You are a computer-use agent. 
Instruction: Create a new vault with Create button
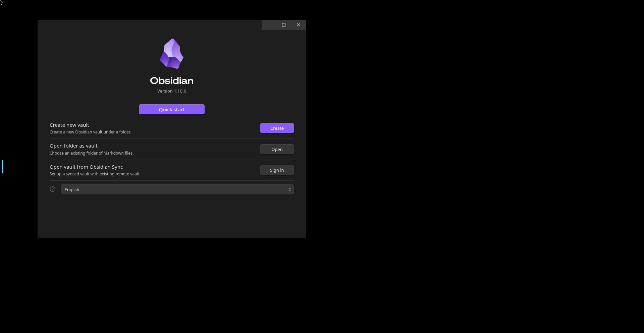[x=277, y=128]
